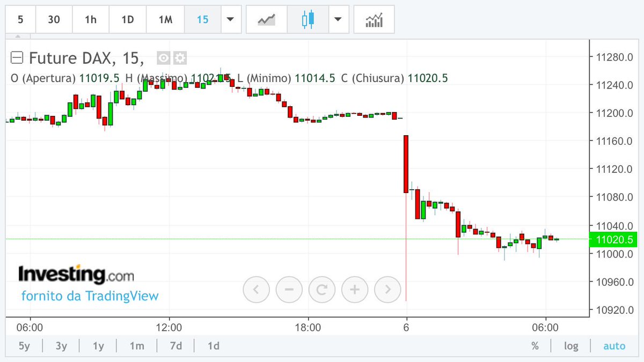
Task: Collapse the top pane arrow
Action: [18, 36]
